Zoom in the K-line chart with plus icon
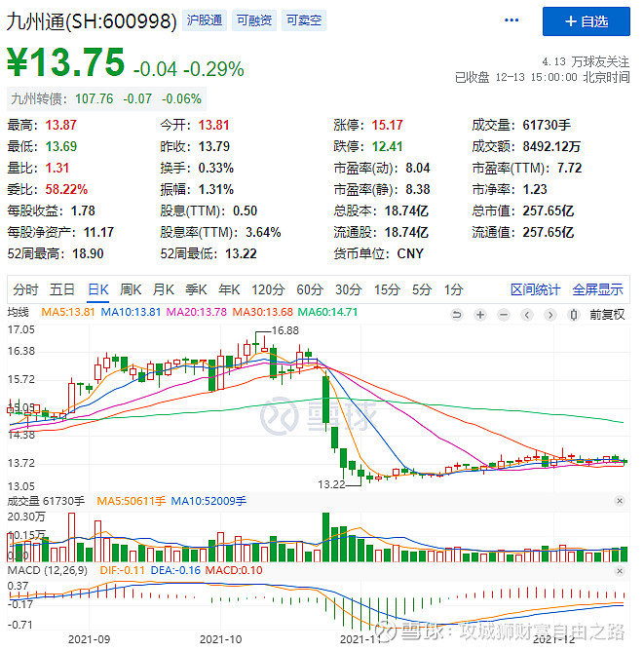This screenshot has height=651, width=644. tap(480, 315)
